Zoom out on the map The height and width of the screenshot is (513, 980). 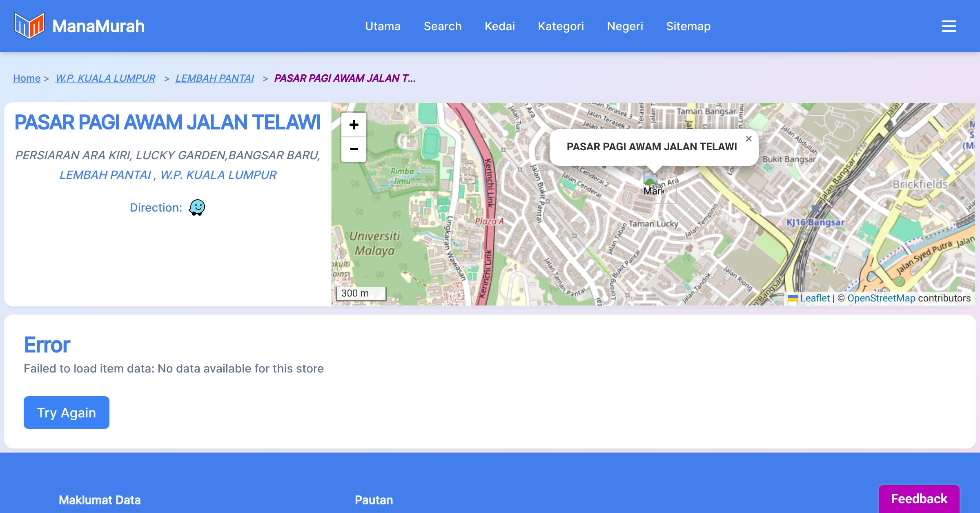[x=354, y=149]
